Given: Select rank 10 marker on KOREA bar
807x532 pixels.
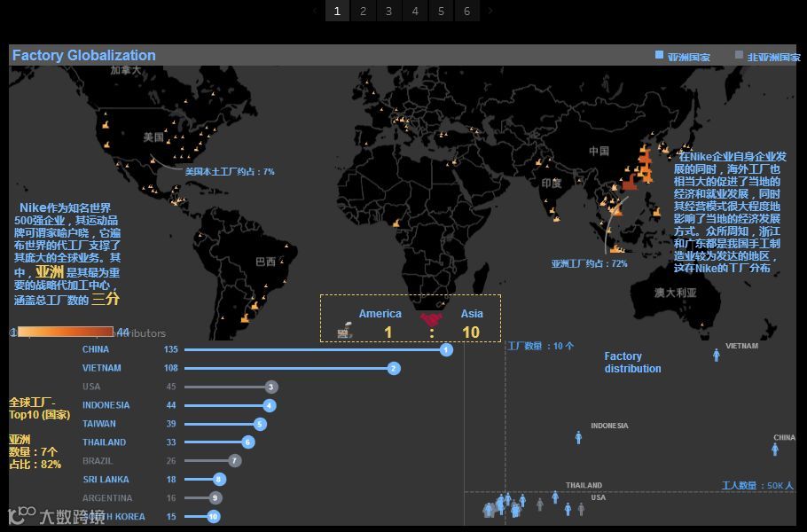Looking at the screenshot, I should coord(214,517).
